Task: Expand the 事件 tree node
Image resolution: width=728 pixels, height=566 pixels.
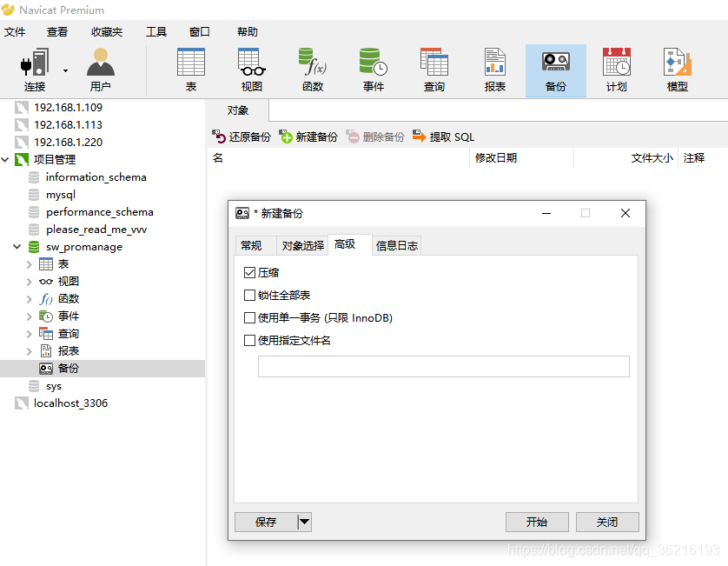Action: [x=30, y=316]
